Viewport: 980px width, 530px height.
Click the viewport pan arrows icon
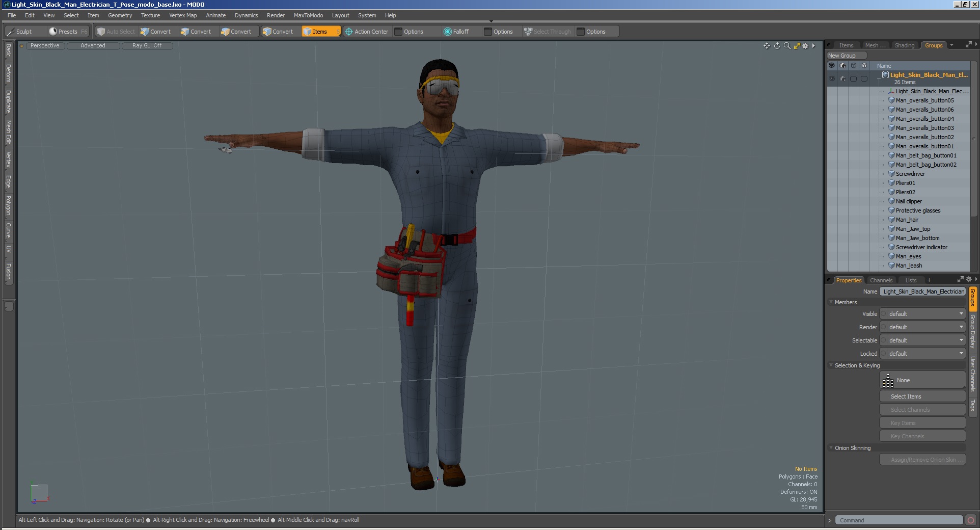pyautogui.click(x=767, y=46)
